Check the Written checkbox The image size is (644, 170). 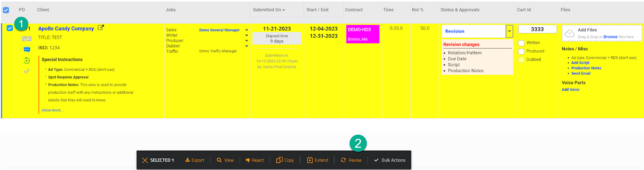coord(521,43)
